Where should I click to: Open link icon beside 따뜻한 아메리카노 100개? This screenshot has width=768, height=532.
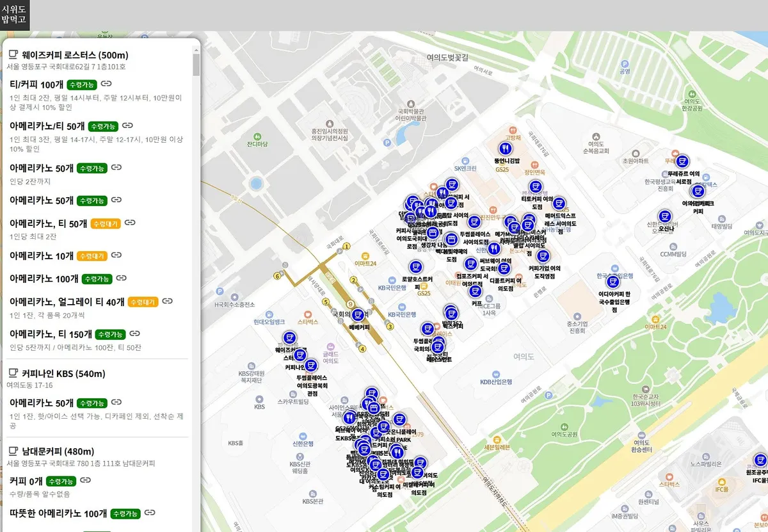click(x=149, y=513)
